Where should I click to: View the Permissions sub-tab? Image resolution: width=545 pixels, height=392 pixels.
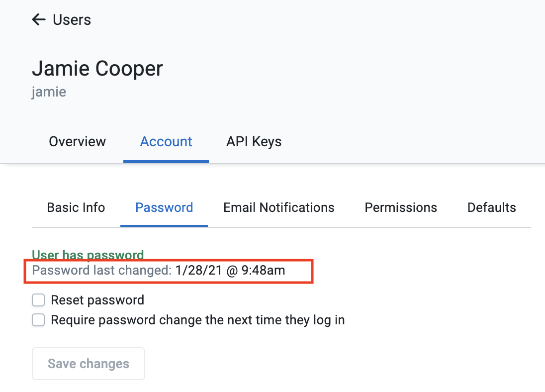[401, 207]
